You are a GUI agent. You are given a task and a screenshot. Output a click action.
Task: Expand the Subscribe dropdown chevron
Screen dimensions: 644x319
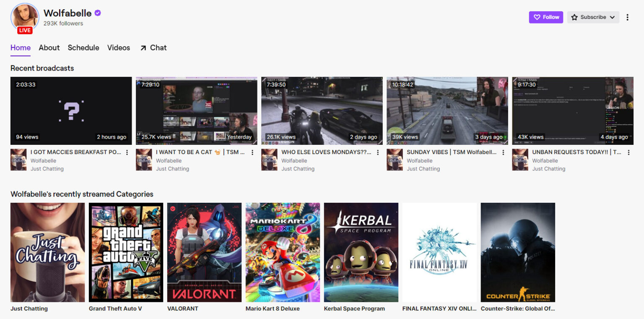[x=612, y=17]
